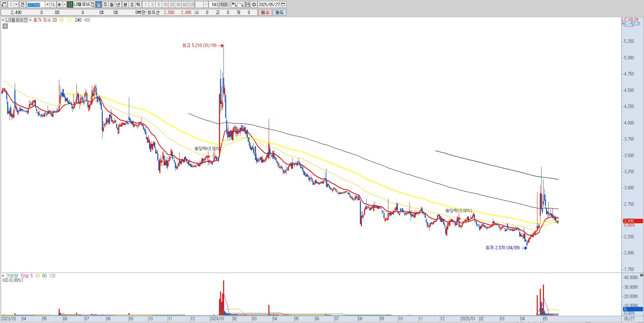Viewport: 644px width, 323px height.
Task: Switch to 주 weekly period
Action: click(x=105, y=4)
